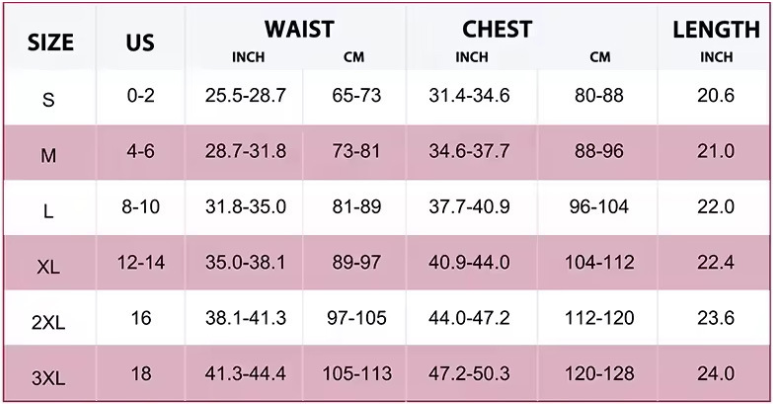Click US size 8-10 cell
The width and height of the screenshot is (773, 404).
click(141, 207)
